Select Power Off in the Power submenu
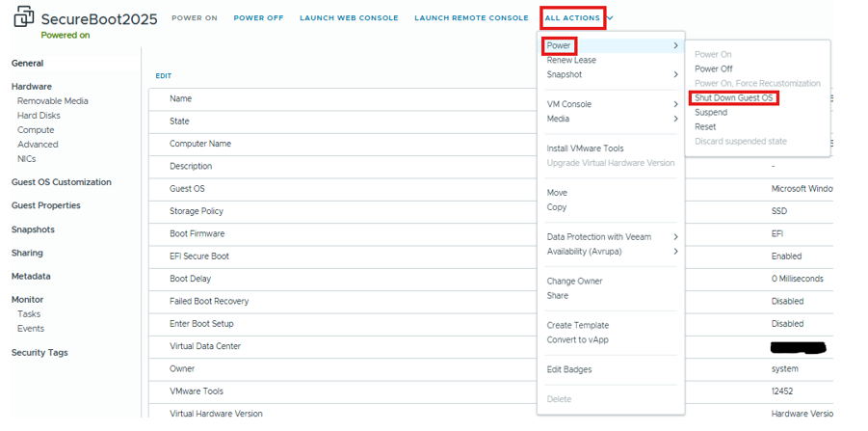 pos(714,68)
